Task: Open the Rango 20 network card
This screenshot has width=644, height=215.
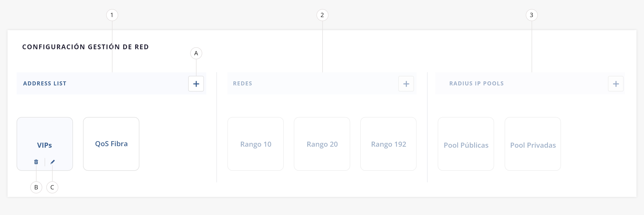Action: pyautogui.click(x=322, y=144)
